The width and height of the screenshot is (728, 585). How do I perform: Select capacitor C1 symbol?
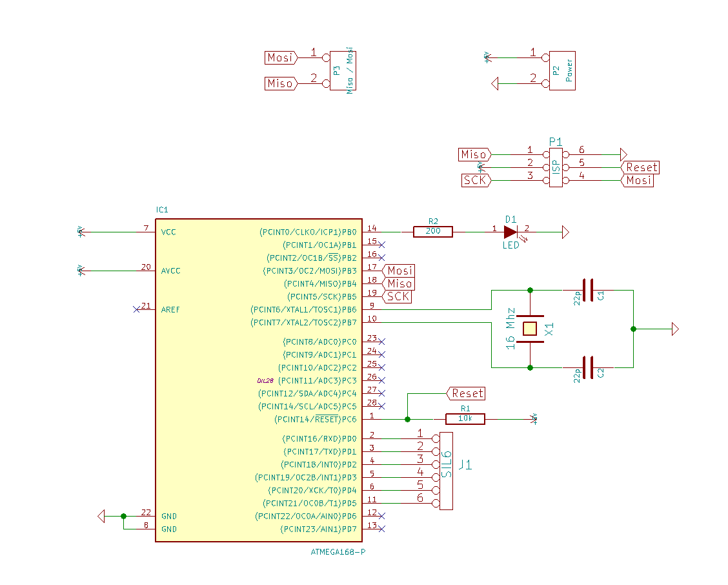[588, 291]
